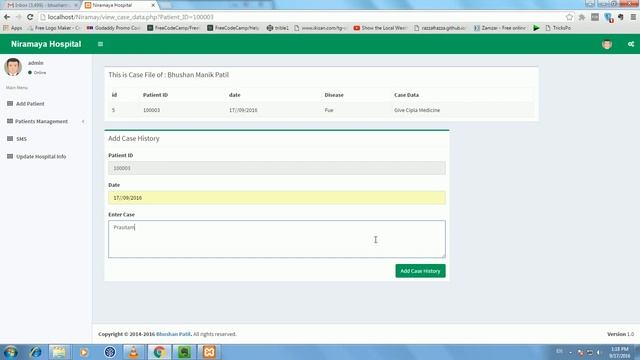The width and height of the screenshot is (640, 360).
Task: Click the puzzle extension icon in Chrome toolbar
Action: 582,17
